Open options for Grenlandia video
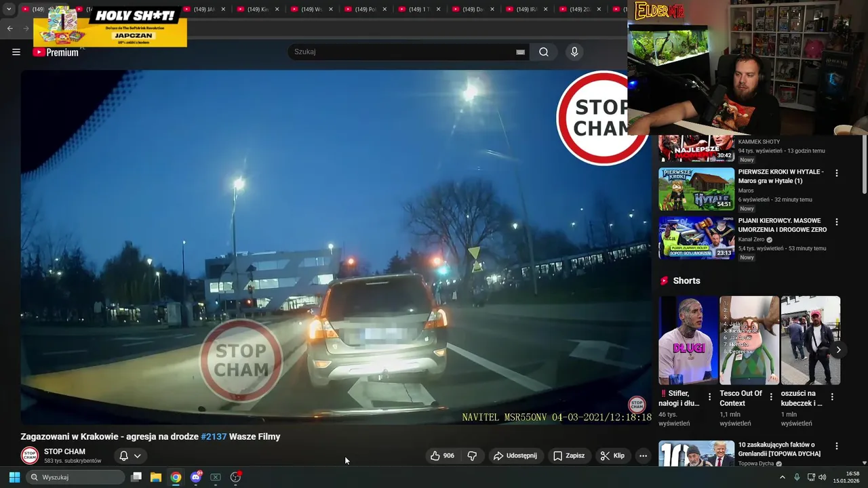The height and width of the screenshot is (488, 868). click(x=836, y=447)
